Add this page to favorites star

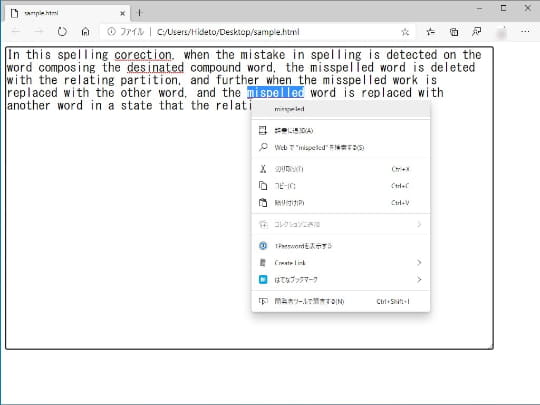[405, 32]
